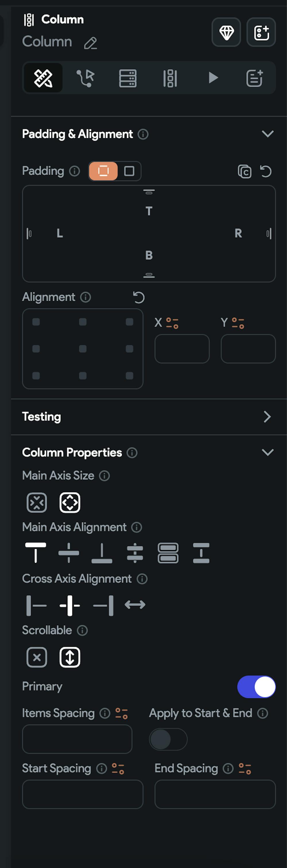Set main axis alignment to center
The image size is (287, 868).
coord(69,553)
